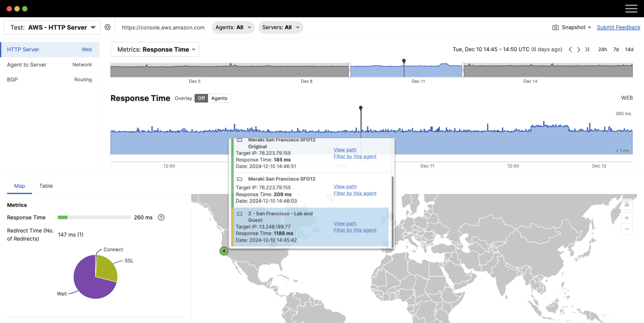Click the help question mark beside Response Time
This screenshot has width=644, height=323.
[161, 217]
